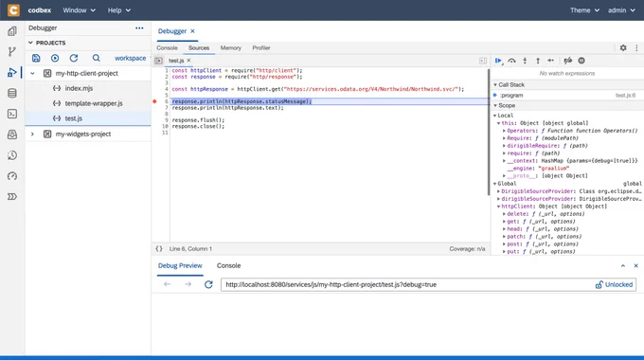Click the Step into function icon
This screenshot has height=360, width=644.
pyautogui.click(x=525, y=61)
